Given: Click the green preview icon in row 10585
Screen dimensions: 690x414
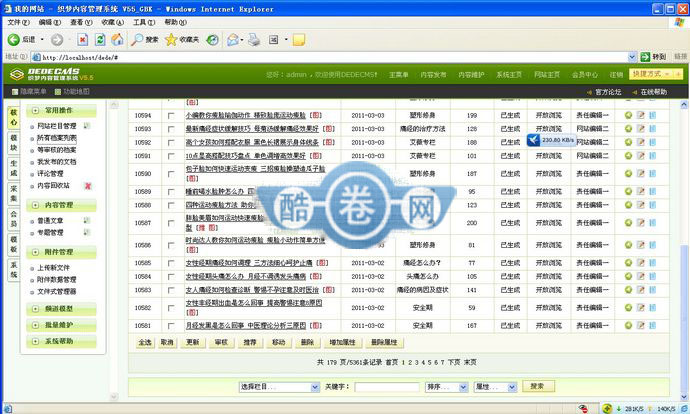Looking at the screenshot, I should click(628, 263).
